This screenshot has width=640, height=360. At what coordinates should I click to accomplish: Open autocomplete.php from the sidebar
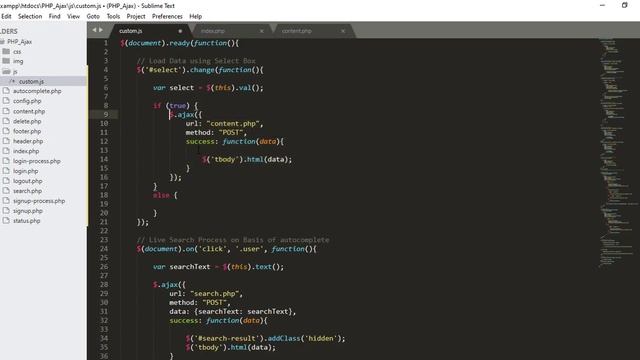[37, 91]
